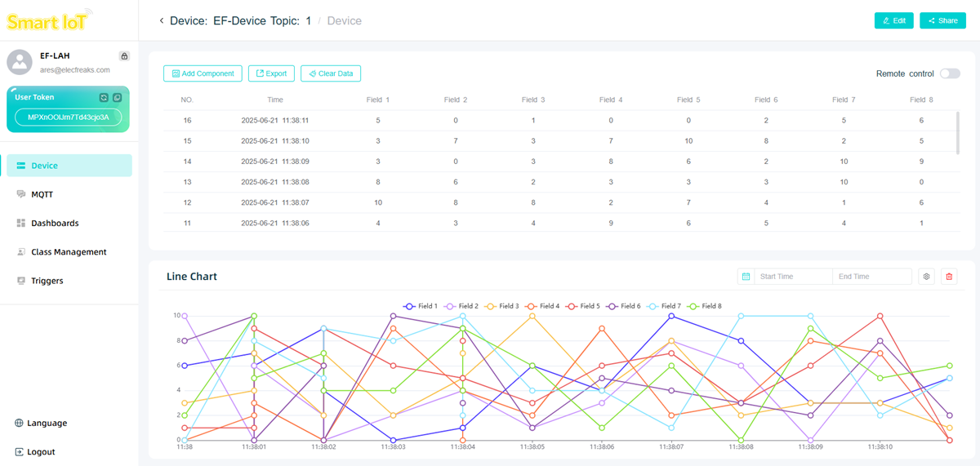Toggle Field 8 series in chart legend
Image resolution: width=980 pixels, height=466 pixels.
click(x=703, y=306)
